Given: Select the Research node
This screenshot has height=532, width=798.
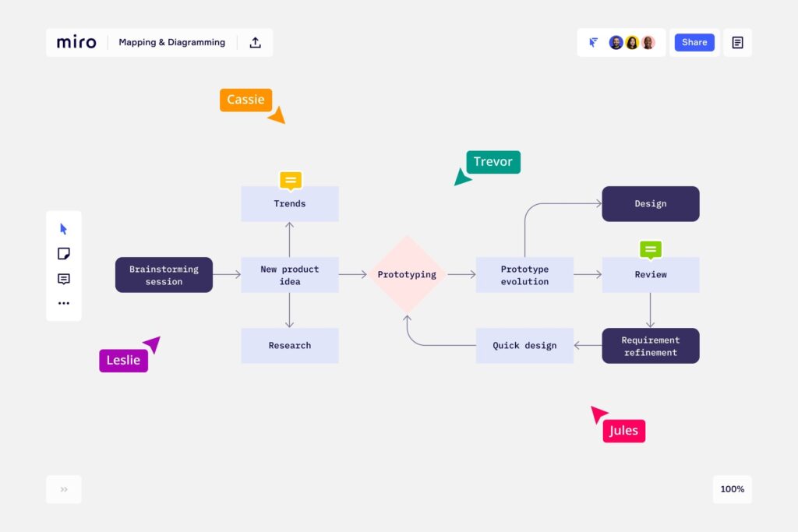Looking at the screenshot, I should point(290,346).
